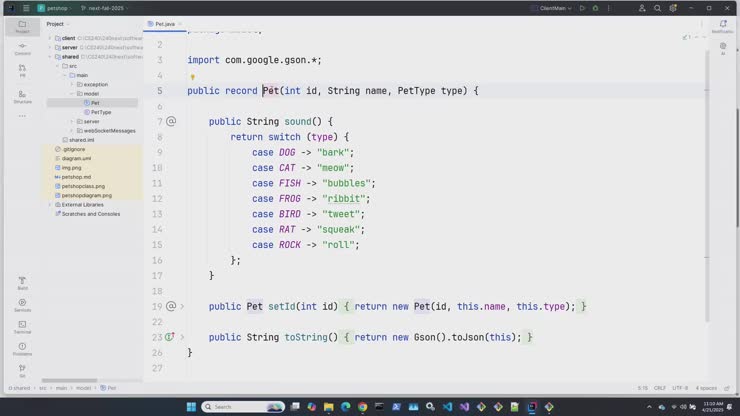Image resolution: width=740 pixels, height=416 pixels.
Task: Open IDE settings gear
Action: tap(673, 8)
